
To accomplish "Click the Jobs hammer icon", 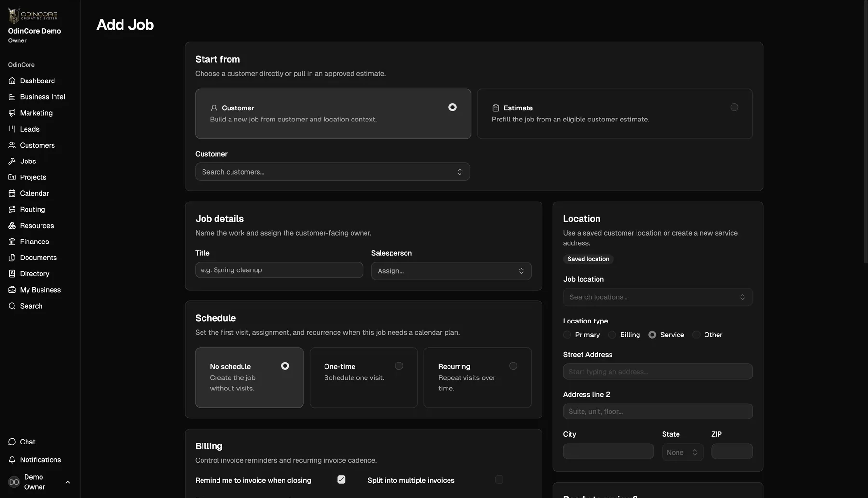I will pyautogui.click(x=12, y=161).
